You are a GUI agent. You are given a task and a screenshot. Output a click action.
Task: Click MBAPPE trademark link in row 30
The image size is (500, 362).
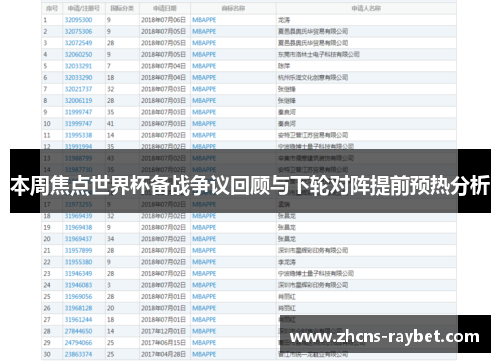(204, 354)
